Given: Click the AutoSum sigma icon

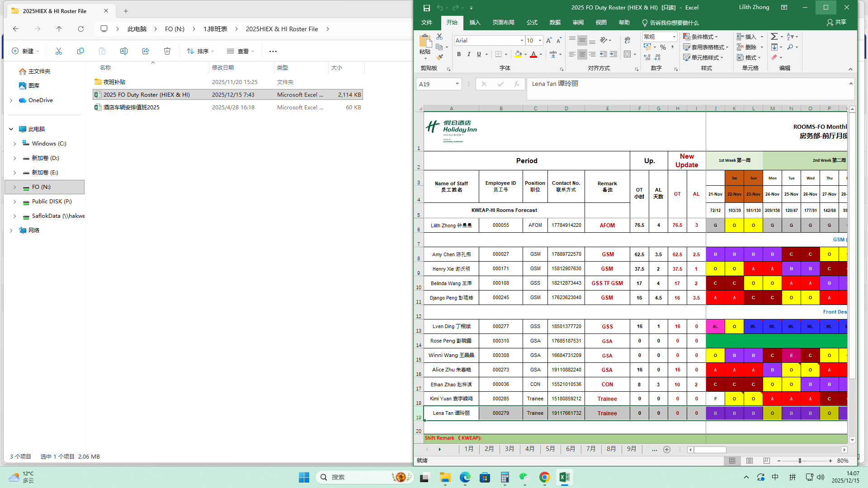Looking at the screenshot, I should (x=774, y=37).
